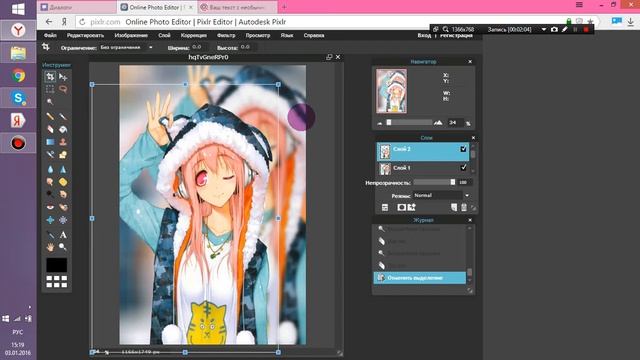Viewport: 640px width, 360px height.
Task: Click the Регистрация sign-up link
Action: [456, 36]
